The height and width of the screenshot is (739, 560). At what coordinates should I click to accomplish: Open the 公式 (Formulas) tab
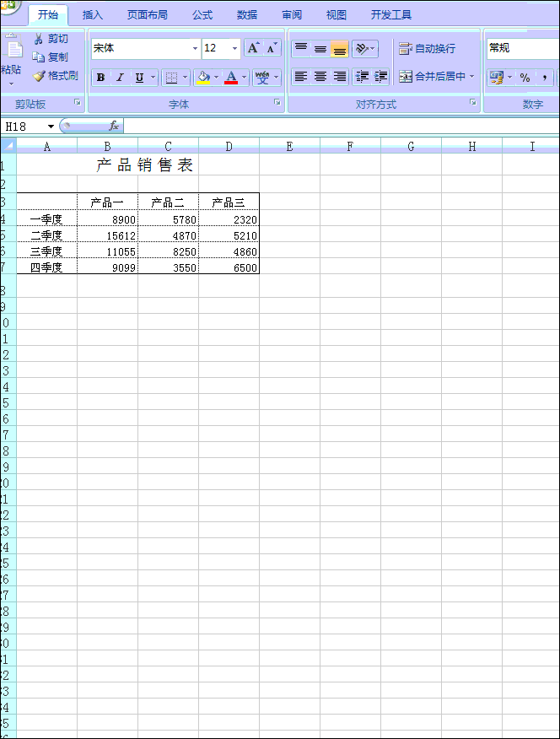tap(202, 14)
